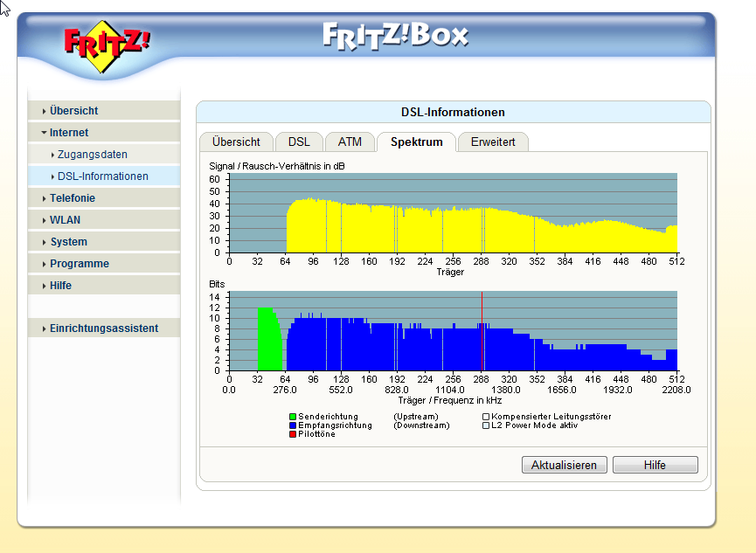756x553 pixels.
Task: Click the 'Signal / Rausch-Verhältnis in dB' label
Action: click(277, 166)
